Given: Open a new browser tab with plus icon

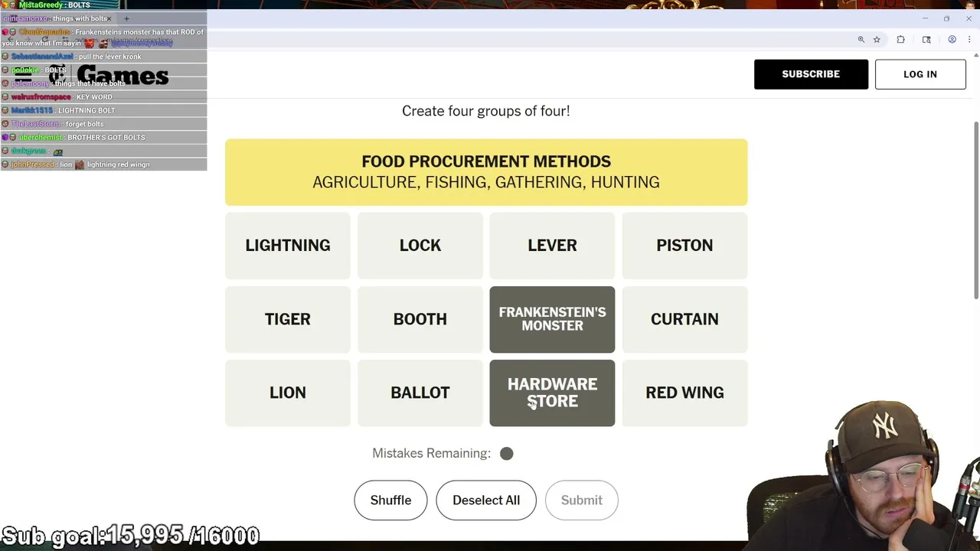Looking at the screenshot, I should [126, 18].
